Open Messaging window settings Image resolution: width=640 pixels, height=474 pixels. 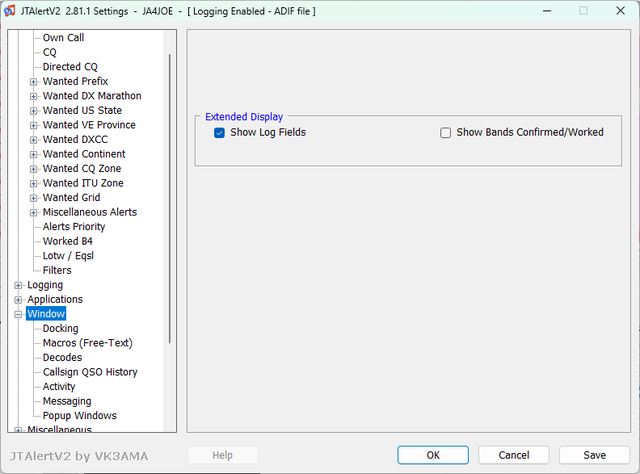click(x=67, y=401)
